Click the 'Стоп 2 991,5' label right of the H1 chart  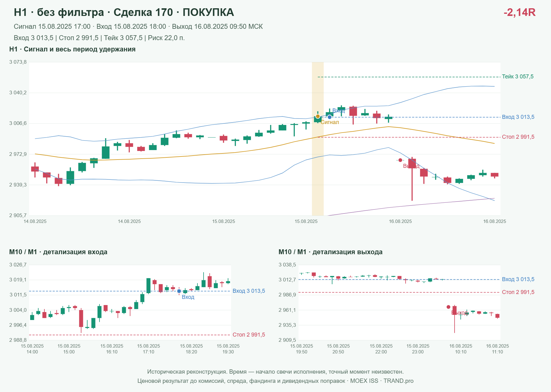click(518, 137)
